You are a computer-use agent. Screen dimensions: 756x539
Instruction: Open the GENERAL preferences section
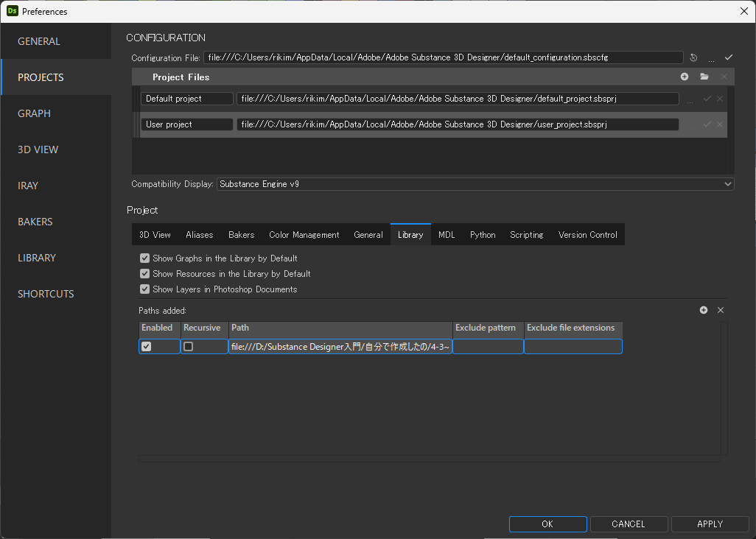(56, 41)
